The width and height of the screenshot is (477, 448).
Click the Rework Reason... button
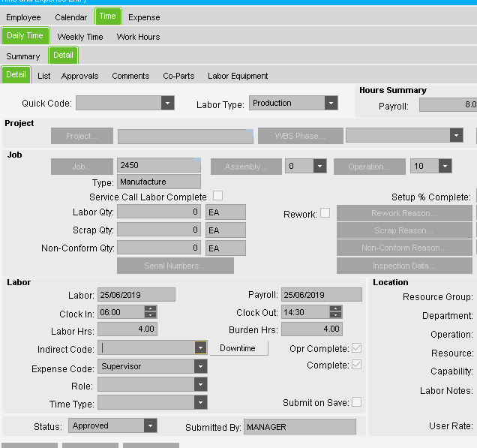pos(404,213)
